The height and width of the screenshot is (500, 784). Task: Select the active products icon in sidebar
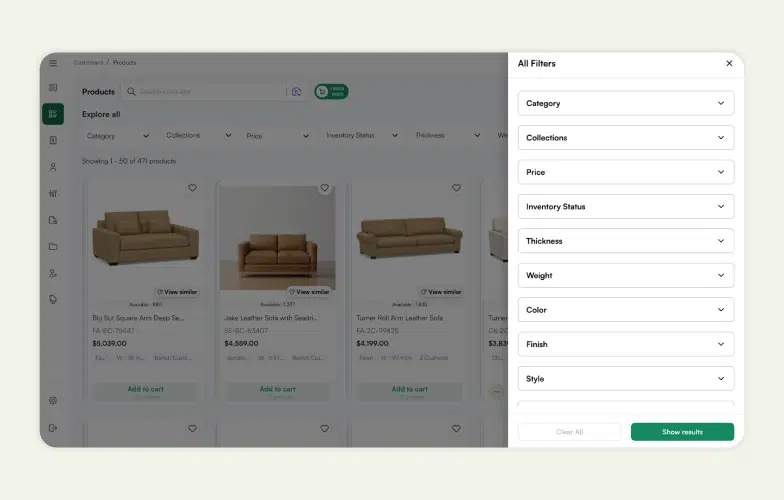coord(53,114)
